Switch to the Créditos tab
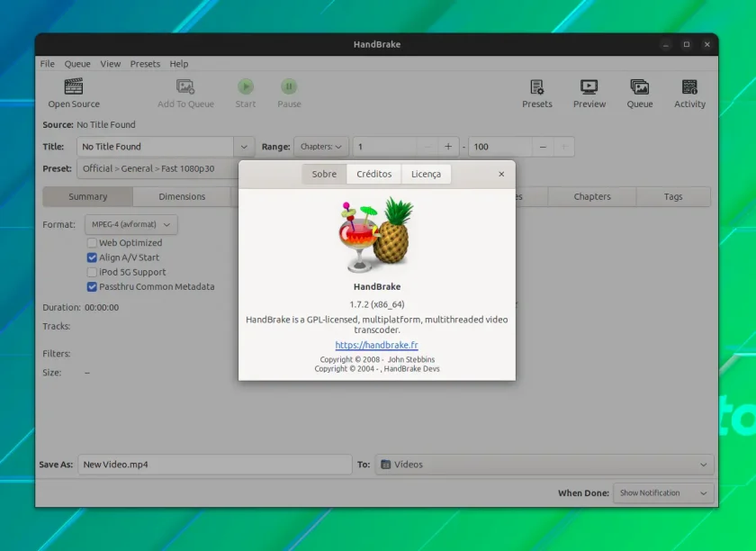The image size is (756, 551). click(x=374, y=174)
